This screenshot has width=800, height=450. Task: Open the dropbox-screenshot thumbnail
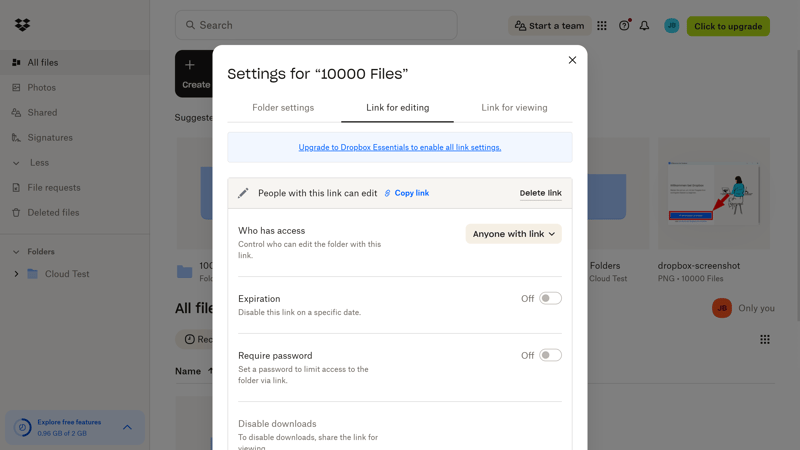pos(714,193)
